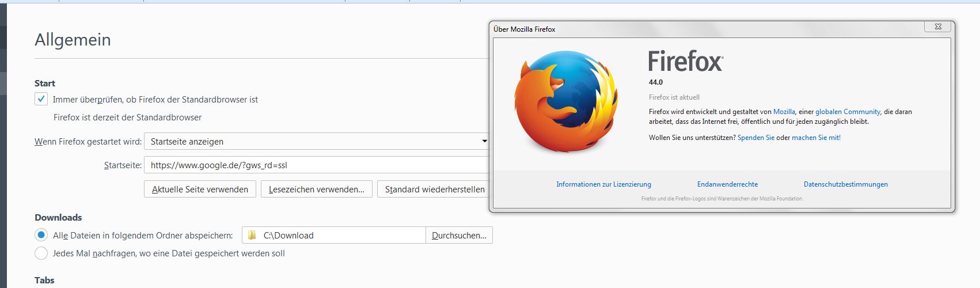Toggle the default browser check checkbox

click(41, 99)
